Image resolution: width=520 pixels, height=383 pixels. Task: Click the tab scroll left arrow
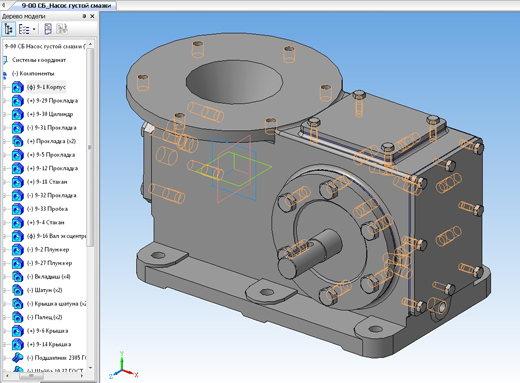coord(3,5)
